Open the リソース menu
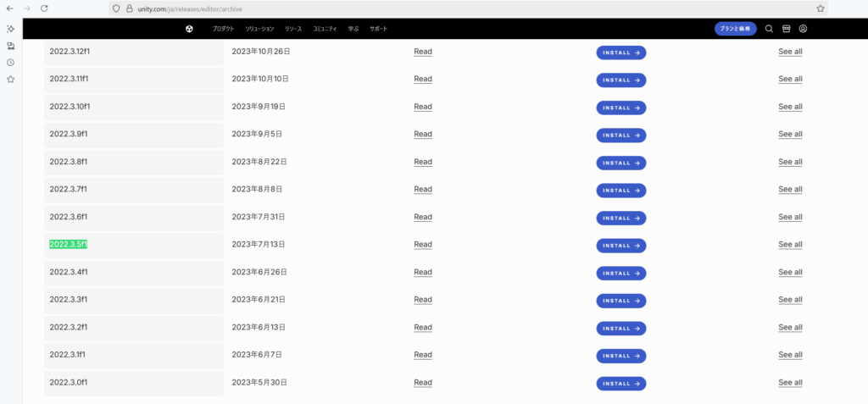The height and width of the screenshot is (404, 868). [293, 29]
